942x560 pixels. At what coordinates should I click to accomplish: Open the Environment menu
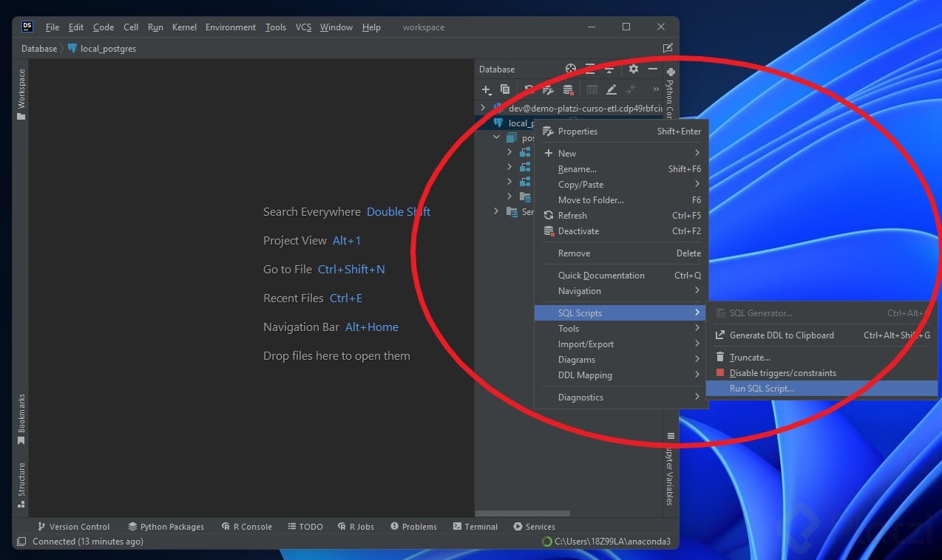231,27
